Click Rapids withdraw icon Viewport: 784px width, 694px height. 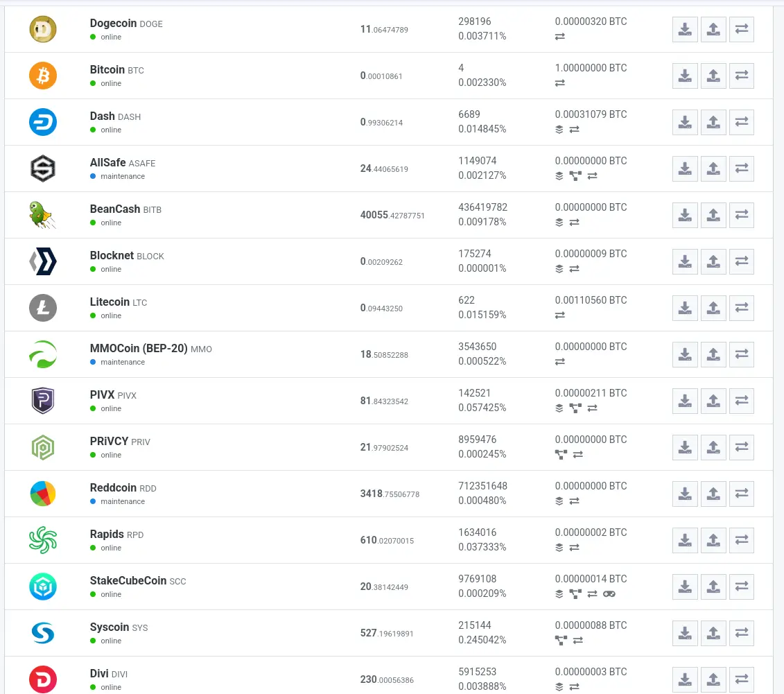pyautogui.click(x=713, y=541)
